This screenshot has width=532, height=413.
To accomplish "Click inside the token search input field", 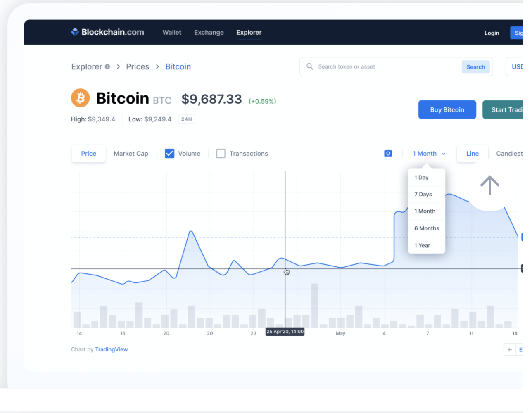I will [363, 66].
